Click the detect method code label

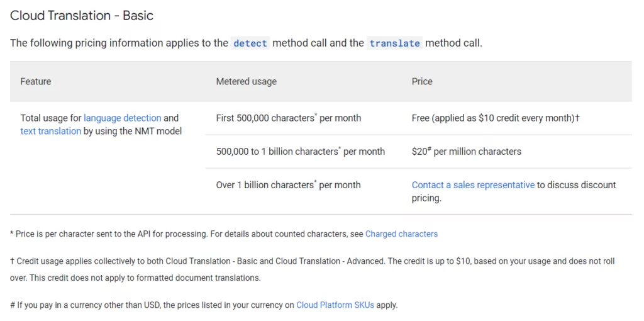250,43
